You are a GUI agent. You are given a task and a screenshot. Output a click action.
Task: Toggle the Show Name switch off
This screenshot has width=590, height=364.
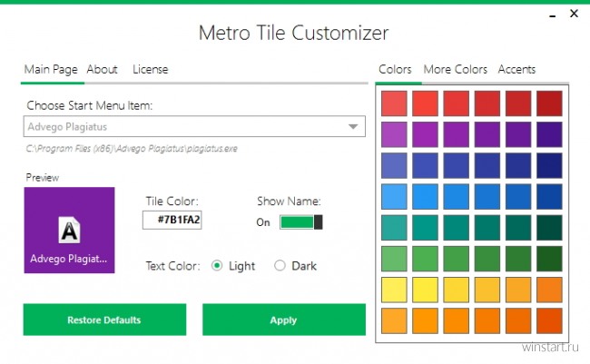click(300, 222)
